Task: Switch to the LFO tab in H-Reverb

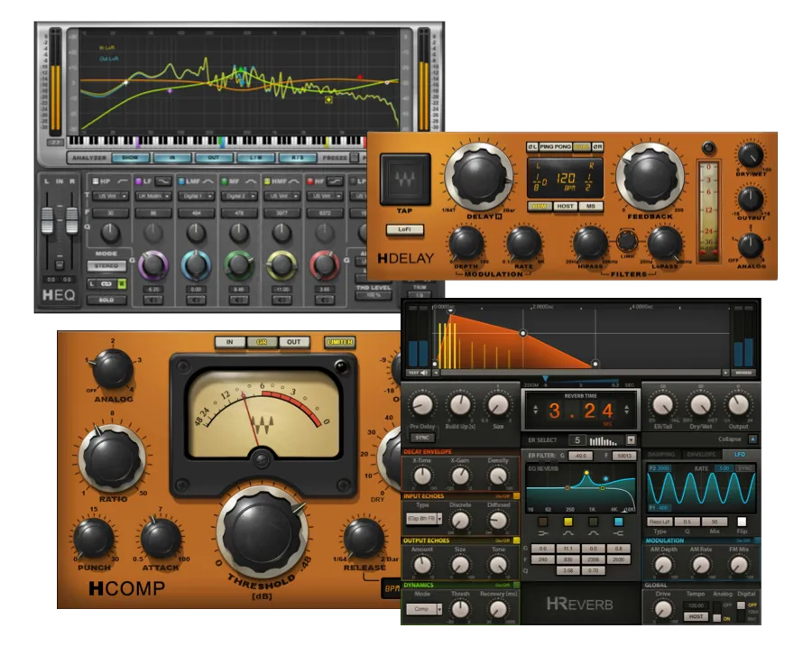Action: [x=740, y=454]
